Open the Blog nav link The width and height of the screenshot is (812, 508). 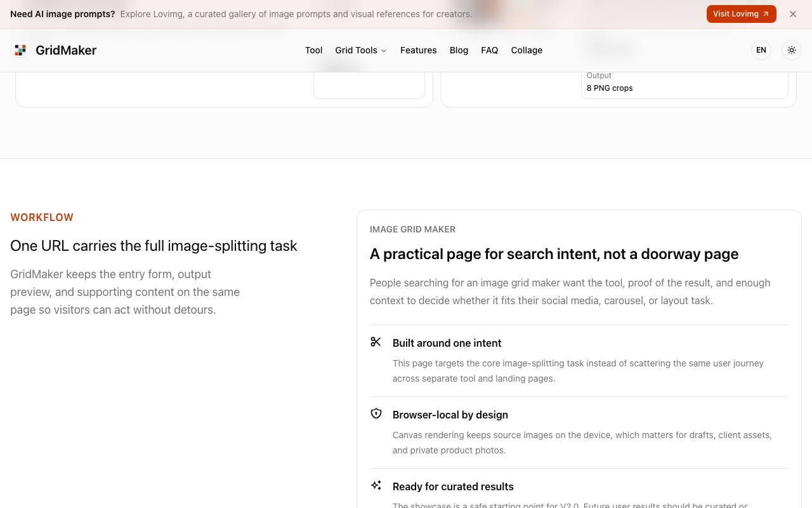[x=459, y=50]
